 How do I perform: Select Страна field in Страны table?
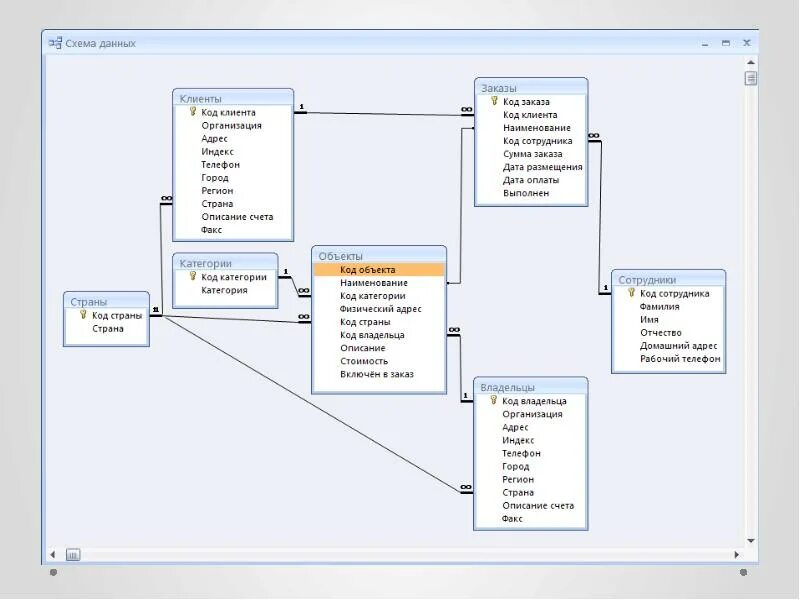[x=106, y=329]
